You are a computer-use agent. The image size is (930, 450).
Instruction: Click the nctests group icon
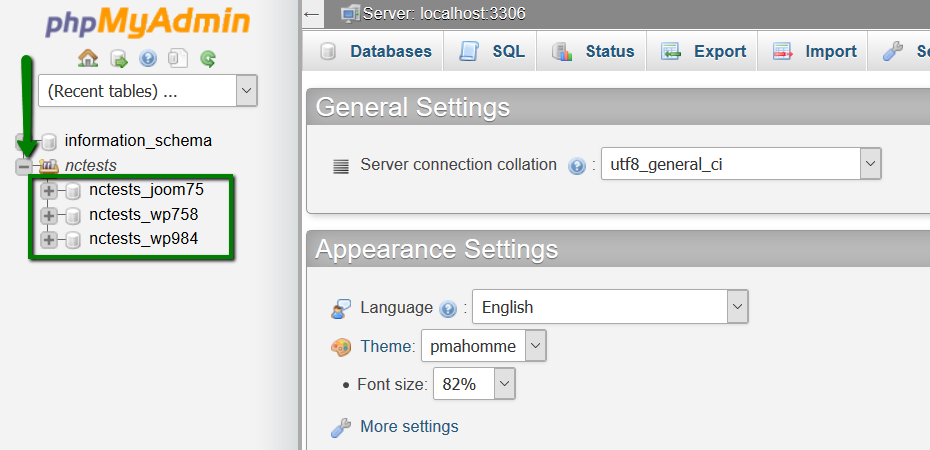tap(49, 166)
